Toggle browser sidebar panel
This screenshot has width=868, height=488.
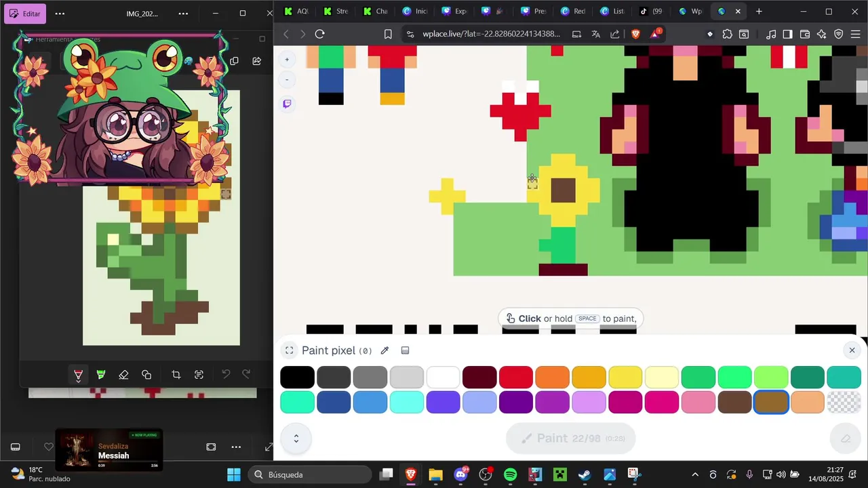787,34
